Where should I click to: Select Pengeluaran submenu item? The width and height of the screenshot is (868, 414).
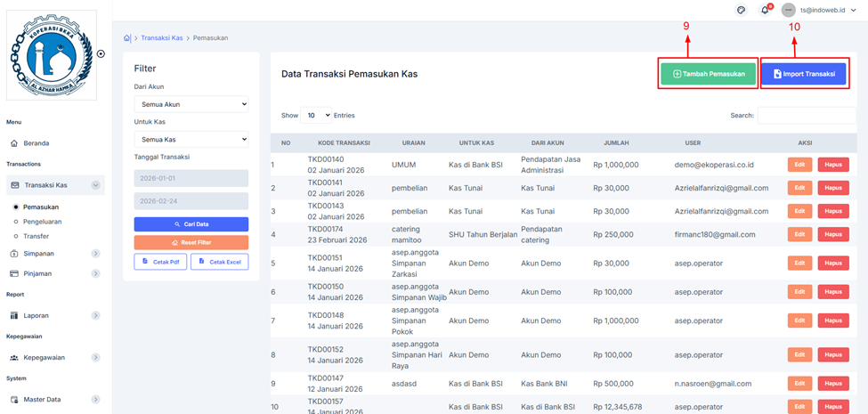43,222
